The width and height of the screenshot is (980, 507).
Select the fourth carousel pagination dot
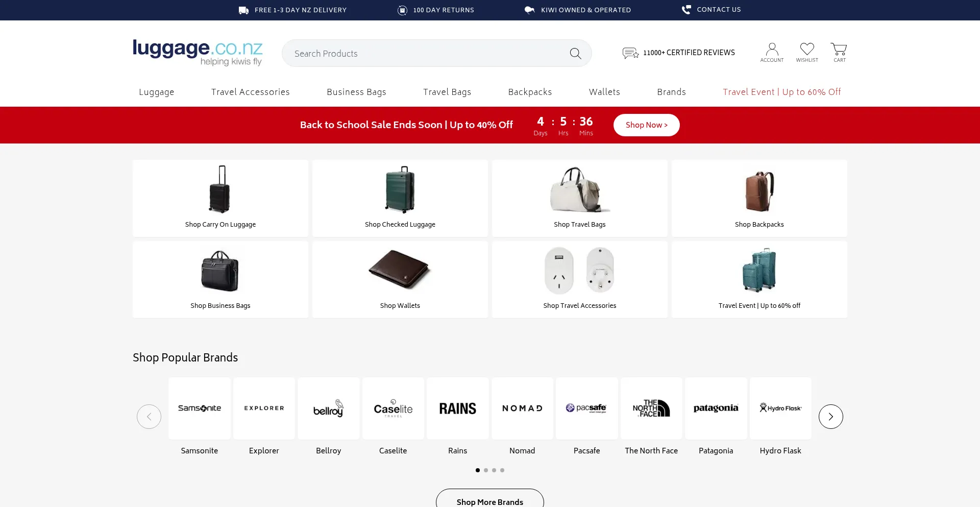(x=502, y=470)
